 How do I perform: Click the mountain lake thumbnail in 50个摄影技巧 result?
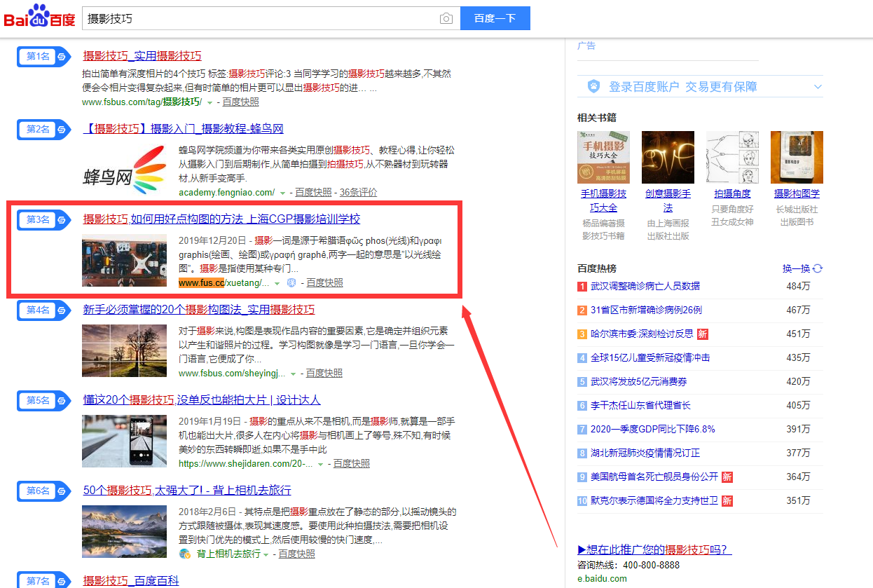click(125, 532)
